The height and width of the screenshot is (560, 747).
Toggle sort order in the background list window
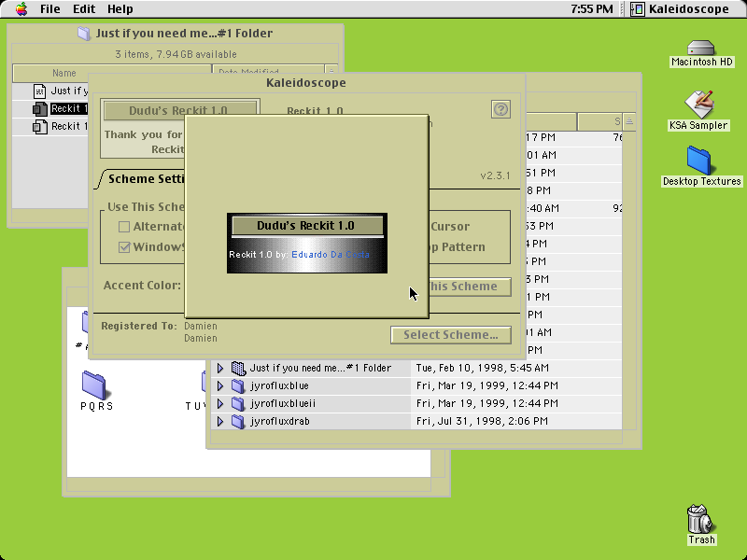click(x=628, y=122)
